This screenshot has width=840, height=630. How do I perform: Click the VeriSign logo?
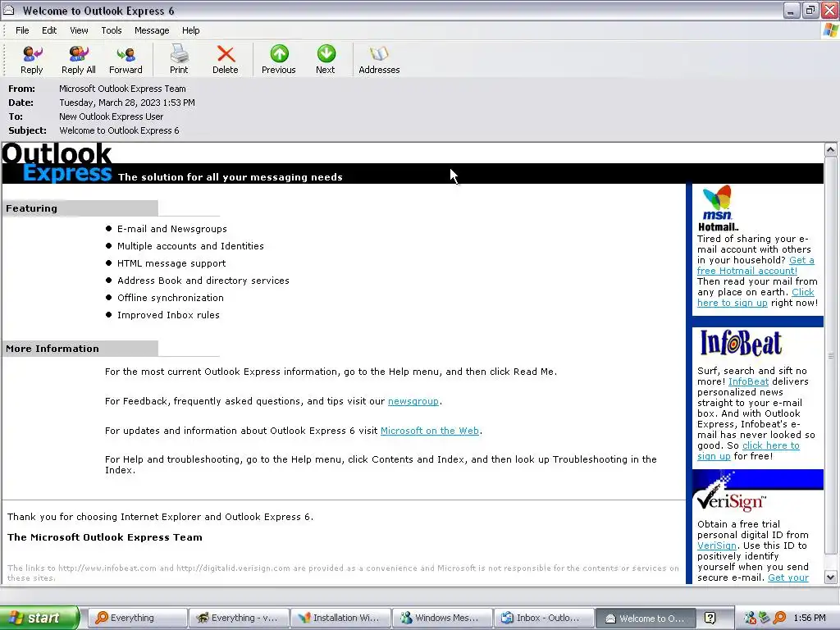point(732,494)
